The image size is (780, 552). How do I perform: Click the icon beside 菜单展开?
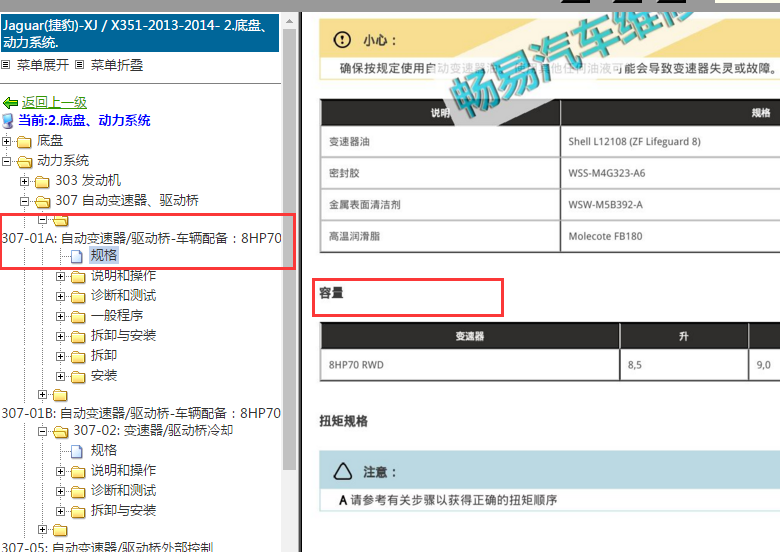(6, 65)
